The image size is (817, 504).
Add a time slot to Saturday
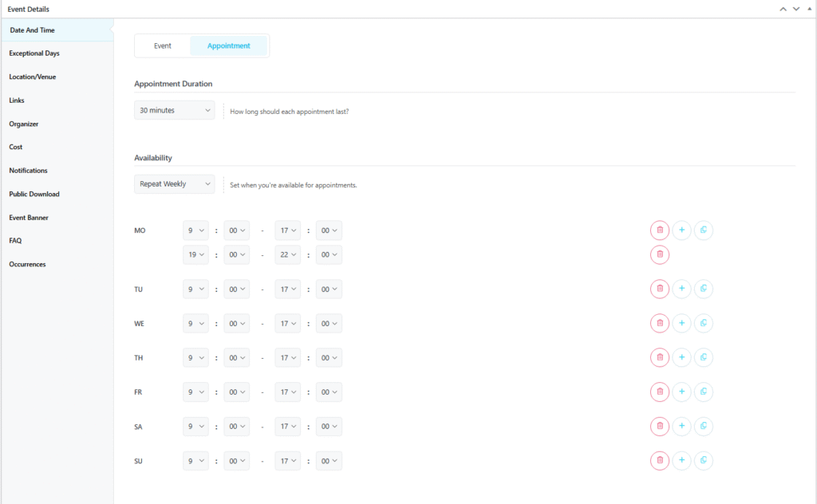[x=681, y=427]
